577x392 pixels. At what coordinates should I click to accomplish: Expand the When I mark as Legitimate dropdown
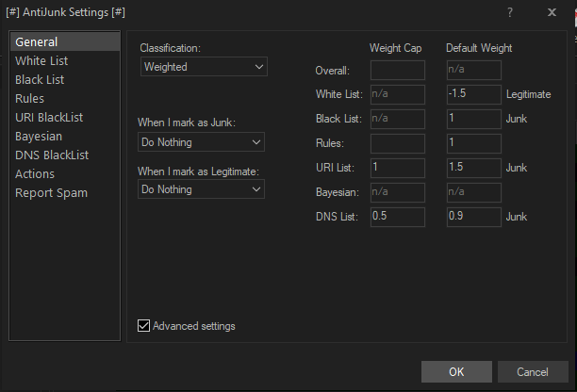[201, 189]
